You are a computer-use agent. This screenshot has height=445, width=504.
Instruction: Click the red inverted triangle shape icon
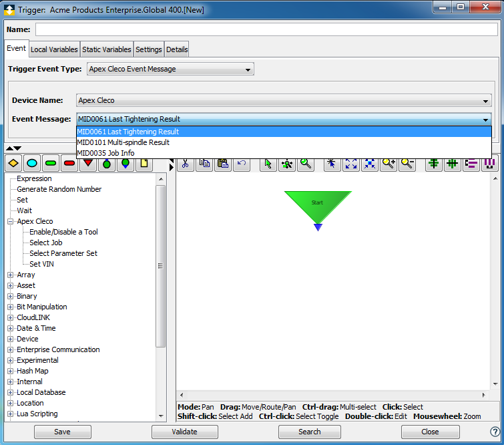pos(88,164)
